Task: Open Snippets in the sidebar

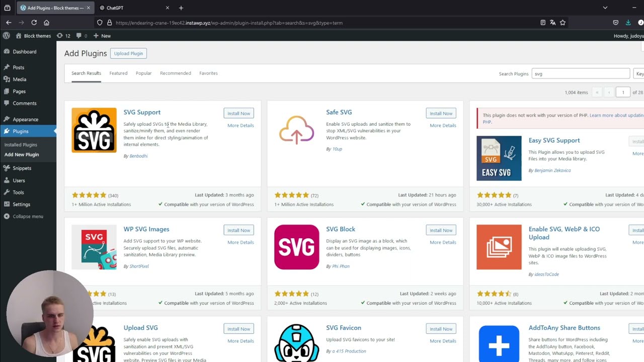Action: (x=22, y=168)
